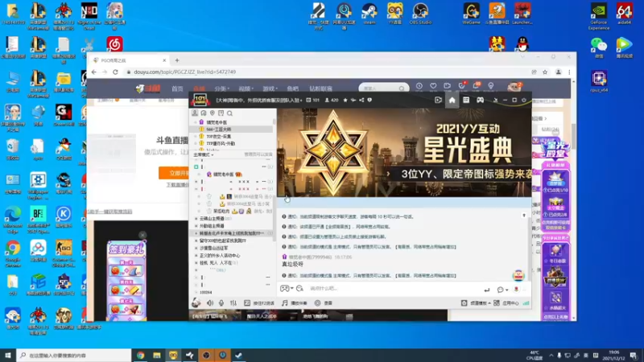Image resolution: width=644 pixels, height=362 pixels.
Task: Focus the YY chat message input field
Action: coord(394,289)
